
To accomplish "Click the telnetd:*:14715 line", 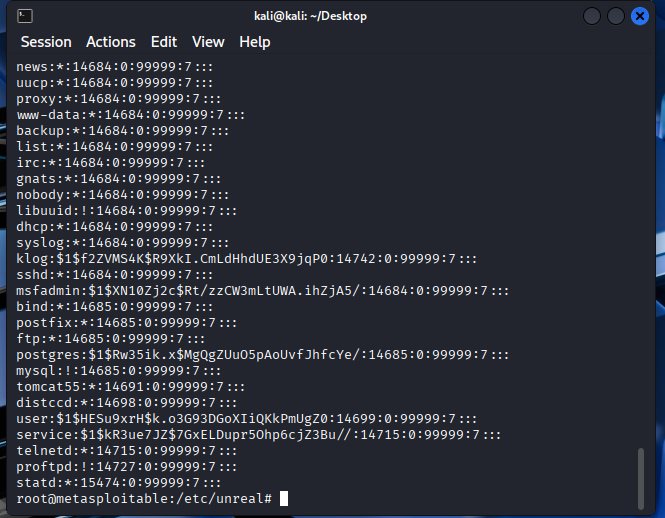I will [127, 451].
